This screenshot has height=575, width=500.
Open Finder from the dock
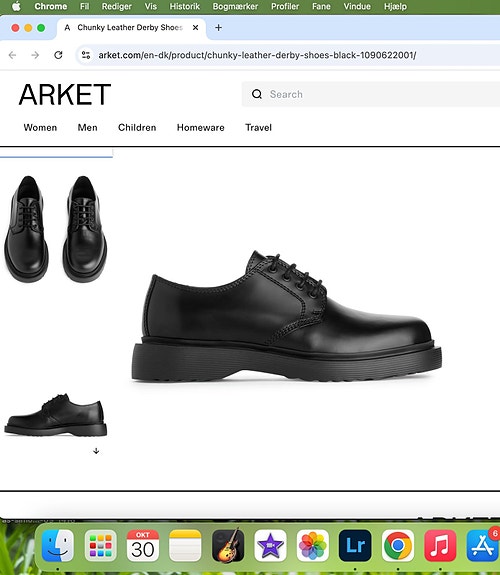click(x=58, y=546)
